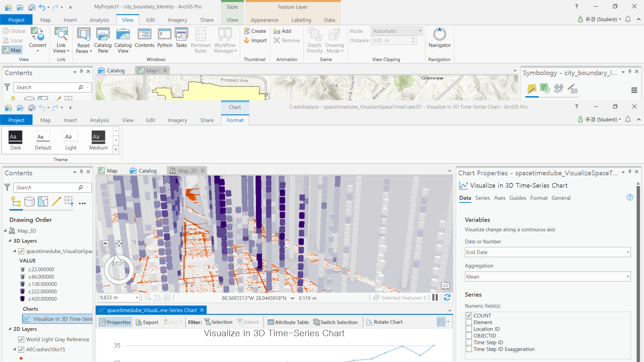The width and height of the screenshot is (644, 362).
Task: Click Convert view button
Action: (38, 40)
